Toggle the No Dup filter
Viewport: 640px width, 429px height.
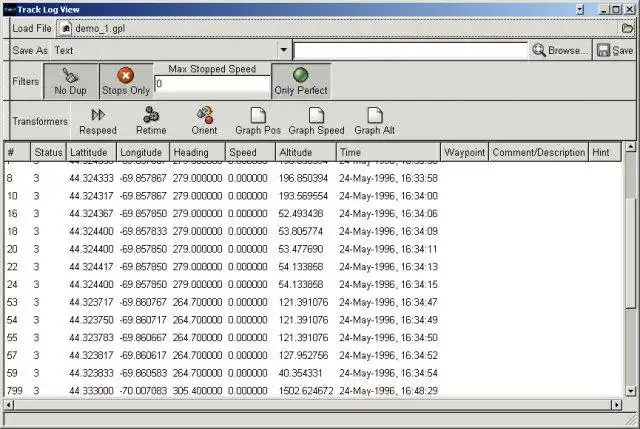coord(71,81)
